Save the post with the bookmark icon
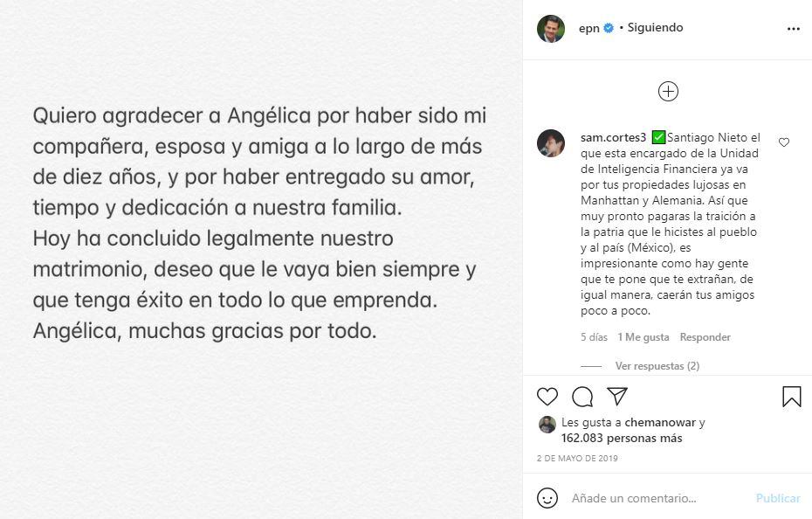 click(791, 397)
